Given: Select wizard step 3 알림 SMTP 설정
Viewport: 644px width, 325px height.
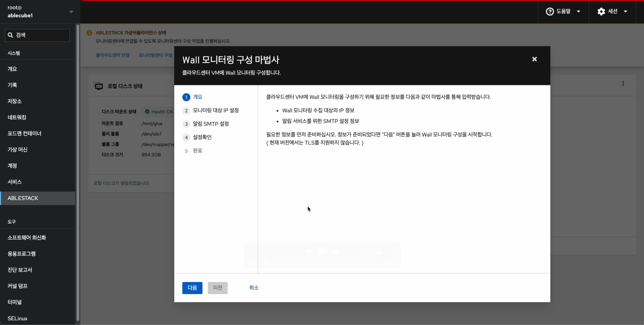Looking at the screenshot, I should click(211, 124).
